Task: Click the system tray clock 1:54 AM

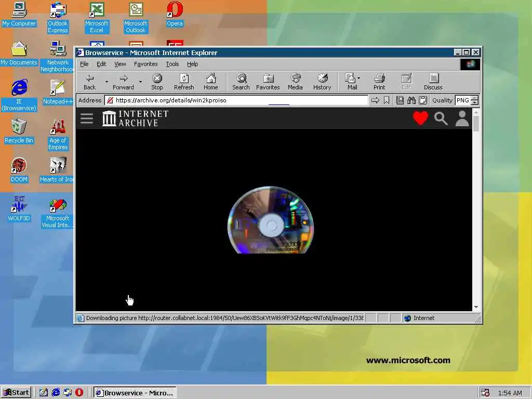Action: tap(510, 393)
